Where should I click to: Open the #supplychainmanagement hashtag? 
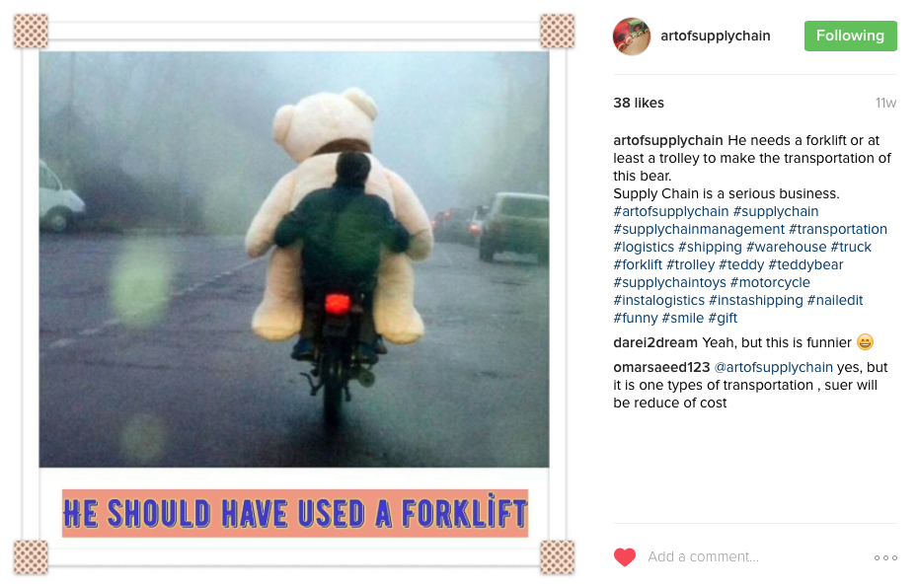699,229
